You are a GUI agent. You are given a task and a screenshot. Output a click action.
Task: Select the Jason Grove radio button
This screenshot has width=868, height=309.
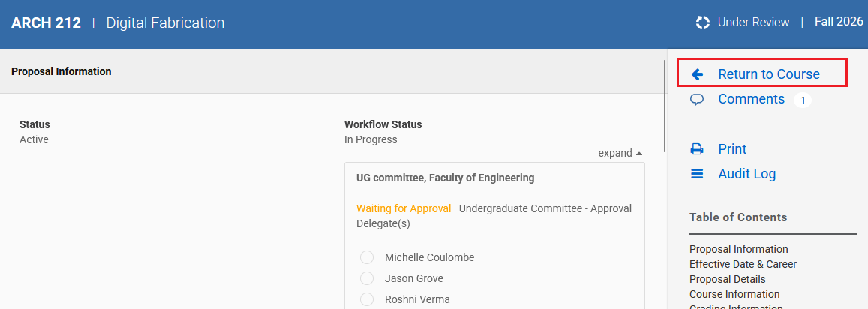(x=367, y=278)
